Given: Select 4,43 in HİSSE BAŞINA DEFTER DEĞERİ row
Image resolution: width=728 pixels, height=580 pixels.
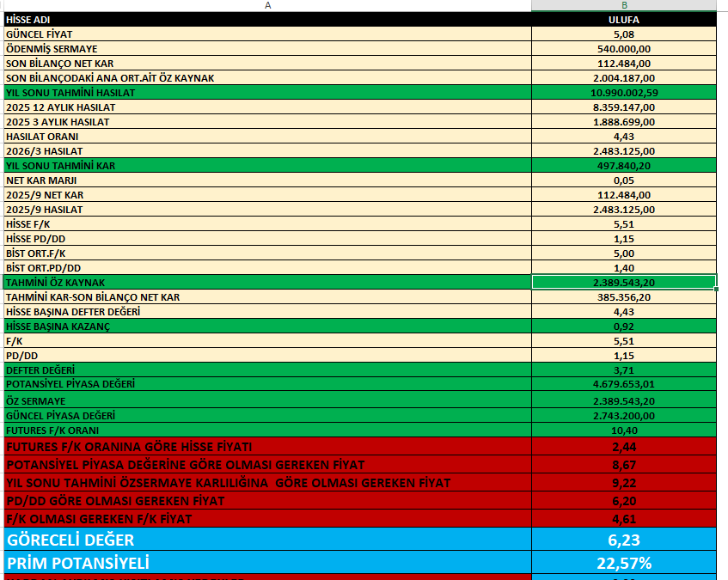Looking at the screenshot, I should point(624,311).
